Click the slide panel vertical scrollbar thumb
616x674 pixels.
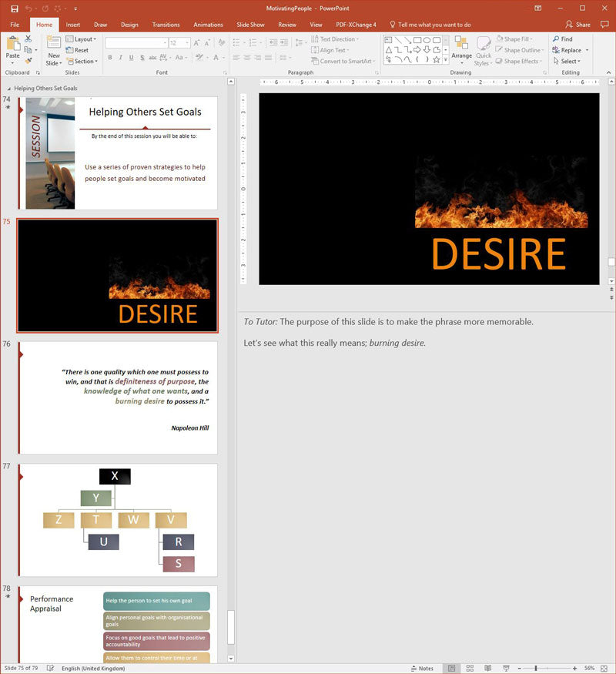(x=231, y=627)
